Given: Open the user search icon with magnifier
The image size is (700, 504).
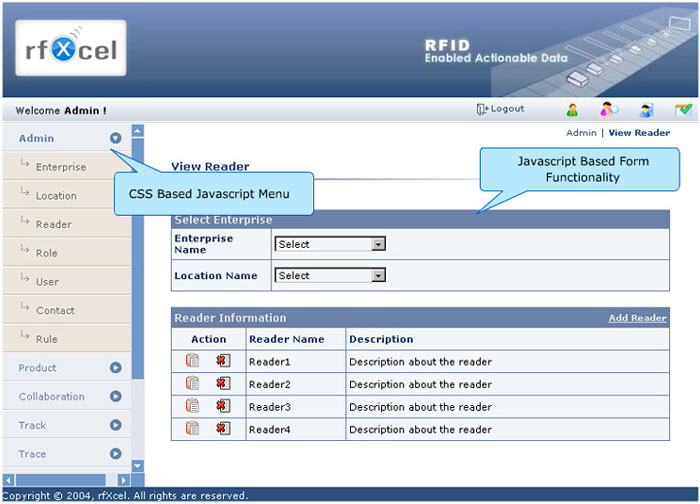Looking at the screenshot, I should [x=609, y=109].
